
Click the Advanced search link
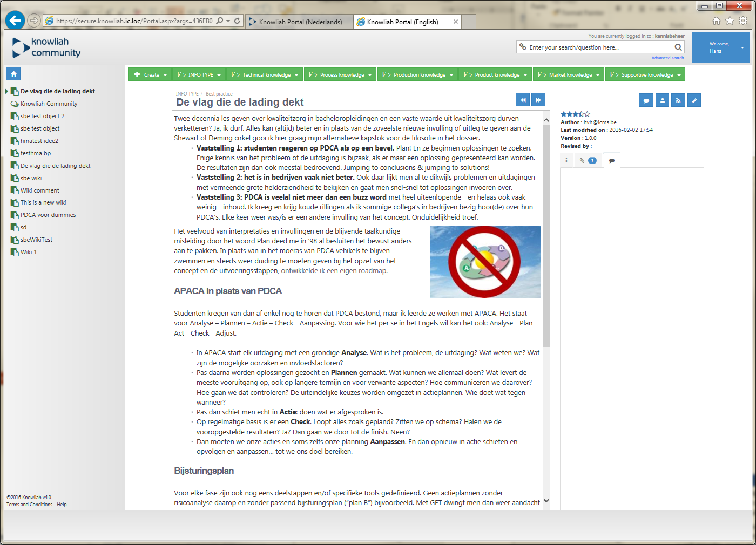point(667,58)
